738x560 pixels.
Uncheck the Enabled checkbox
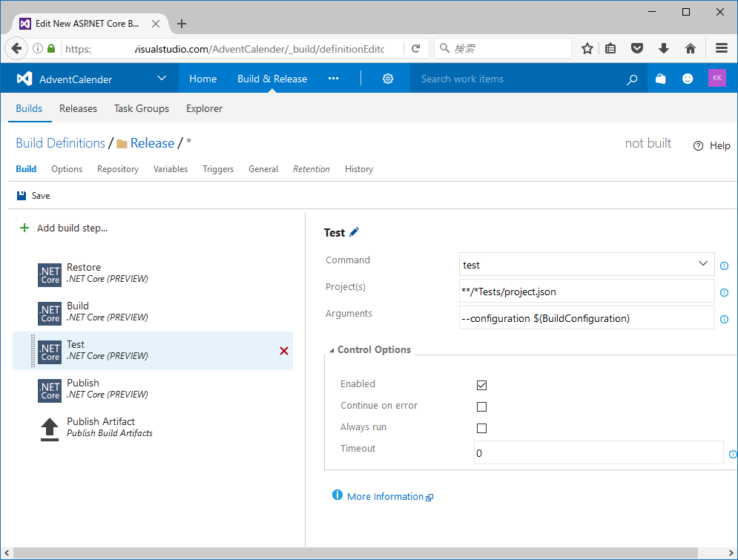click(x=481, y=385)
